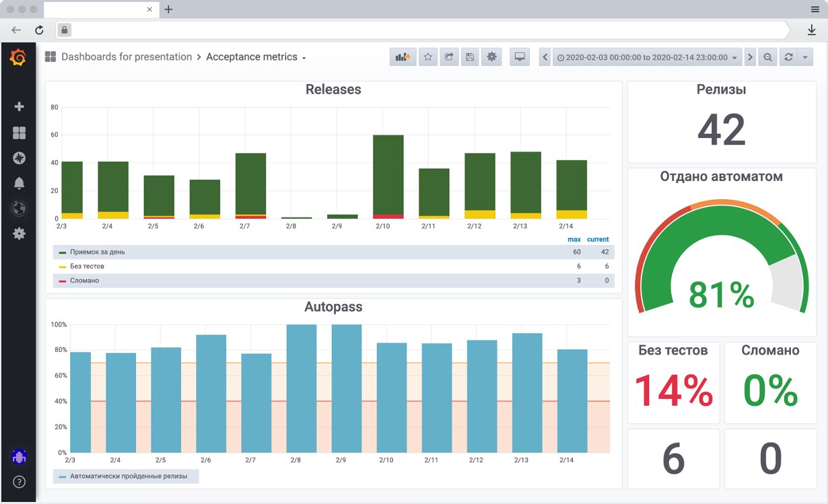
Task: Open the Create plus menu in sidebar
Action: [x=19, y=106]
